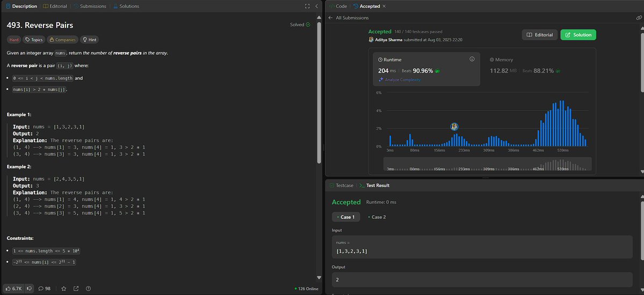Click the clock icon beside Runtime

click(380, 60)
